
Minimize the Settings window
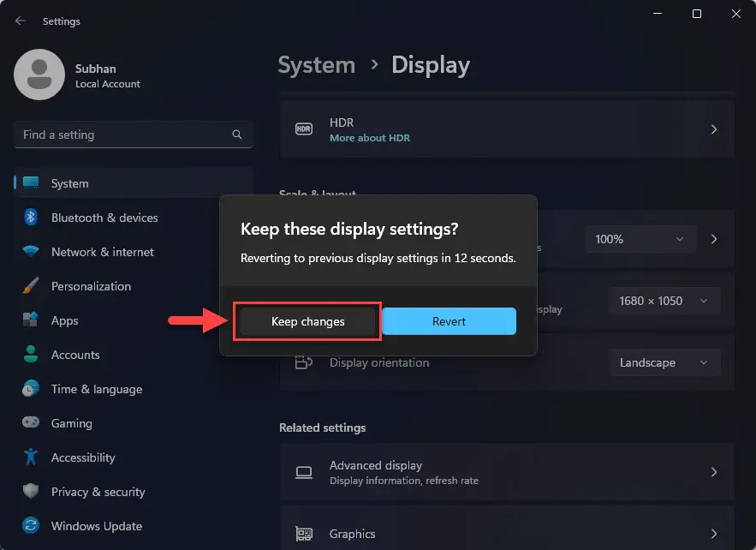[658, 14]
